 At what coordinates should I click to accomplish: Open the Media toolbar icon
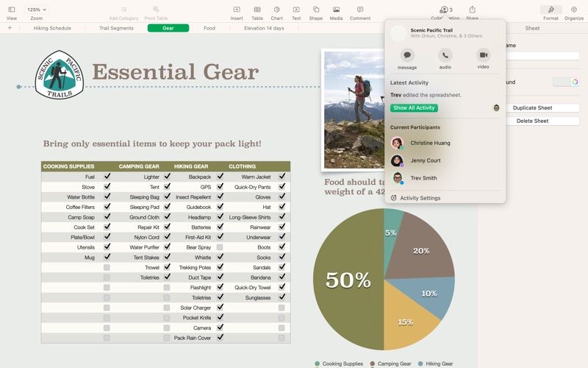tap(336, 10)
